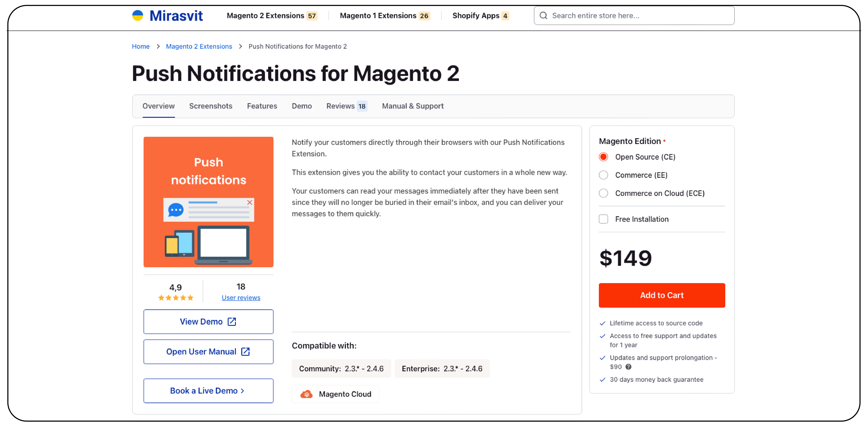868x428 pixels.
Task: Switch to the Reviews tab
Action: tap(347, 106)
